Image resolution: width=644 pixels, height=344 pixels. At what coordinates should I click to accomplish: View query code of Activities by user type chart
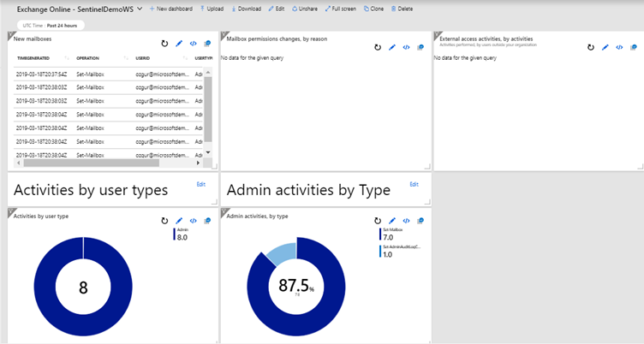(x=193, y=221)
